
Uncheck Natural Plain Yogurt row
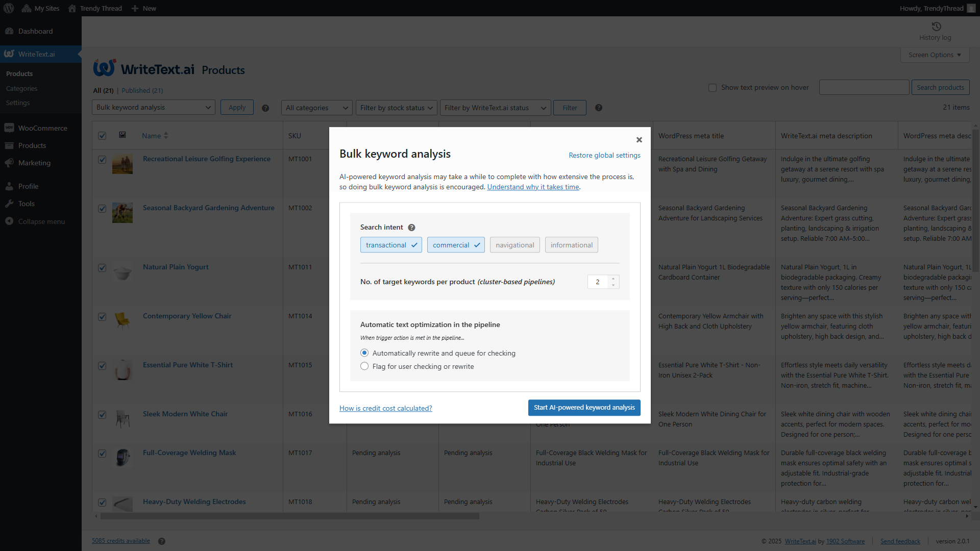[102, 268]
